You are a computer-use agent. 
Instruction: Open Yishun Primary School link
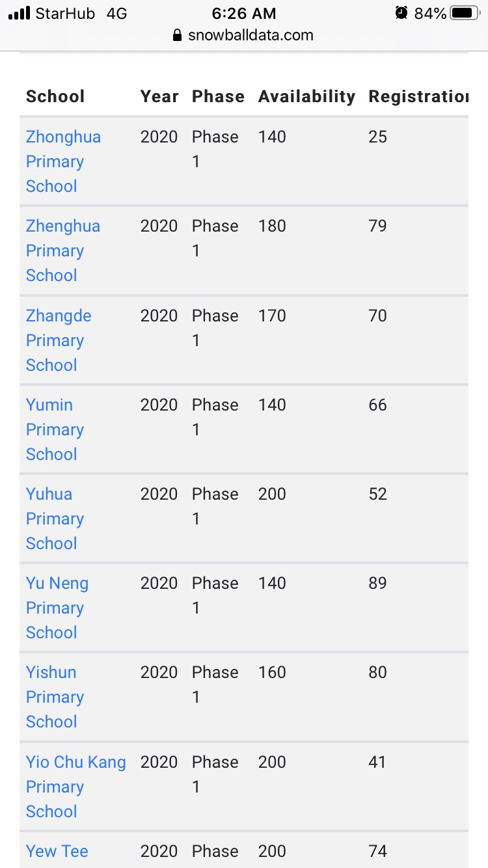55,697
